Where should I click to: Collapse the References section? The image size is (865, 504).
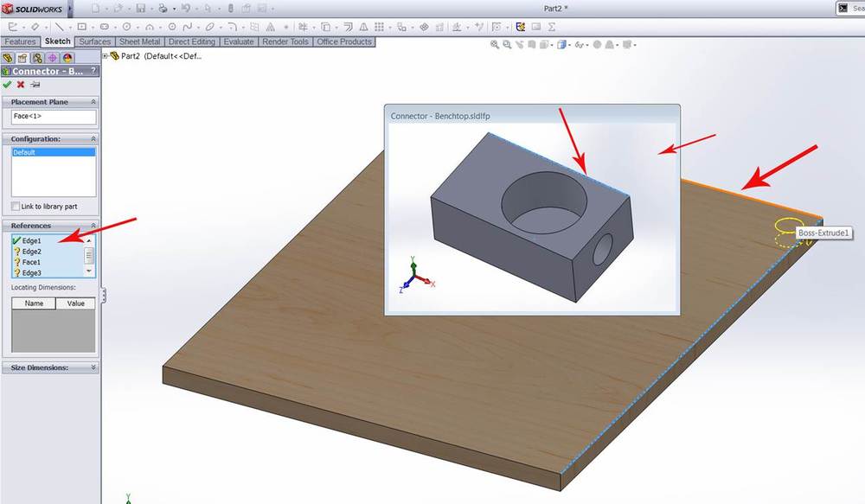tap(93, 226)
